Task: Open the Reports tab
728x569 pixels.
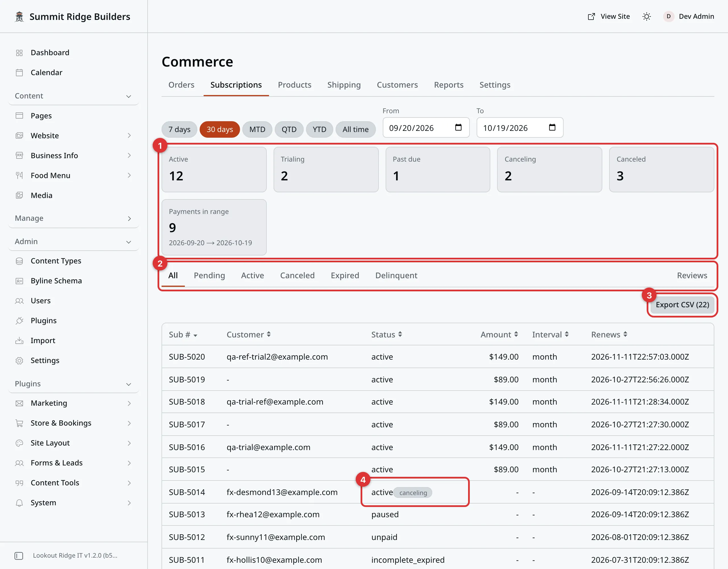Action: click(x=449, y=85)
